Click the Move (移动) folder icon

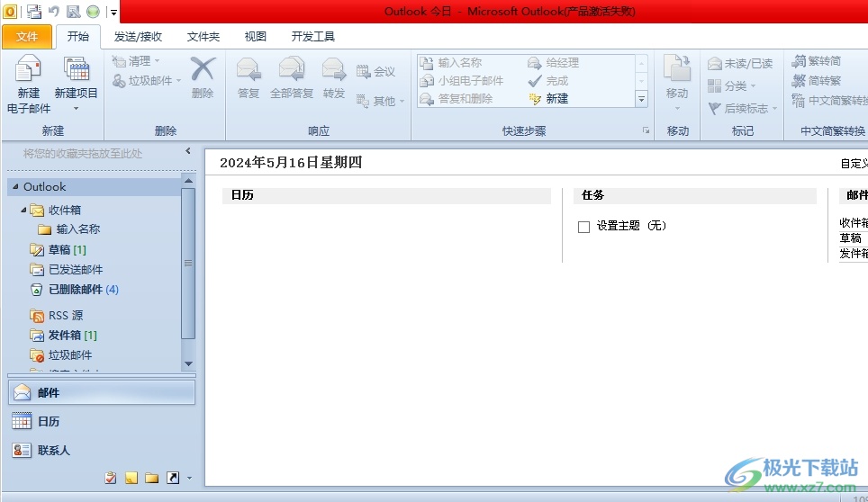pos(677,68)
